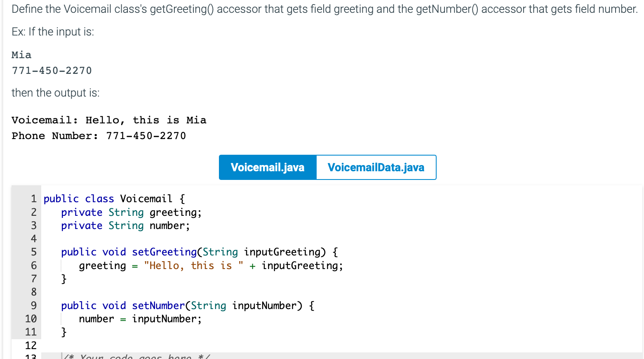The image size is (644, 359).
Task: Click the closing brace on line 7
Action: click(x=65, y=279)
